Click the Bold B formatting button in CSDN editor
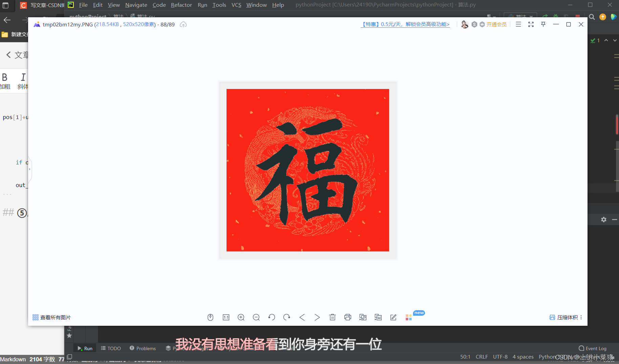The image size is (619, 364). (5, 81)
